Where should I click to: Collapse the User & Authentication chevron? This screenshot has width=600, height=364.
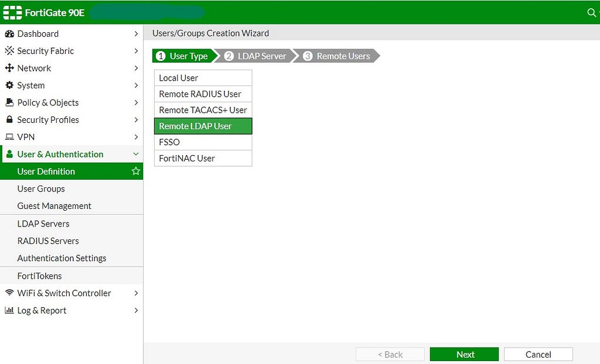136,154
